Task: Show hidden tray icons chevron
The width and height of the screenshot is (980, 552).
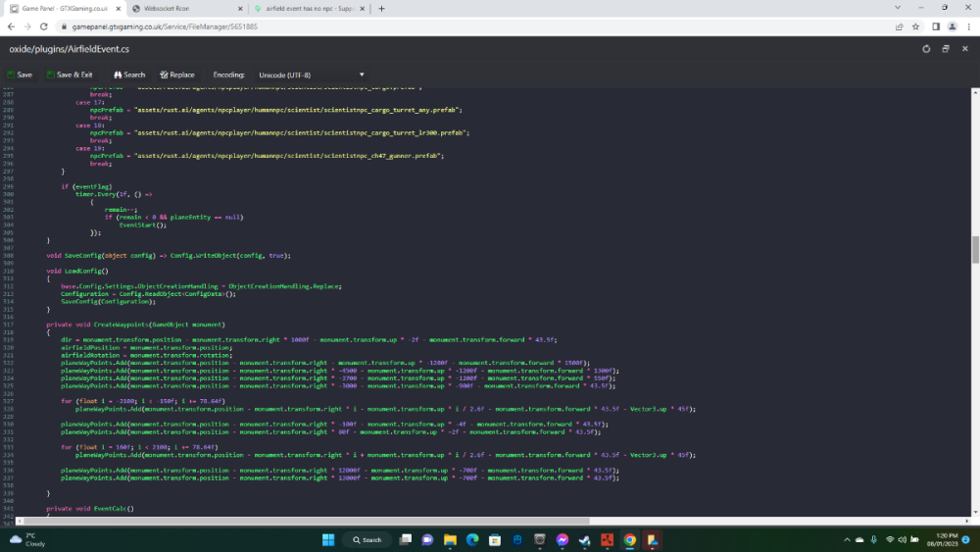Action: (x=847, y=539)
